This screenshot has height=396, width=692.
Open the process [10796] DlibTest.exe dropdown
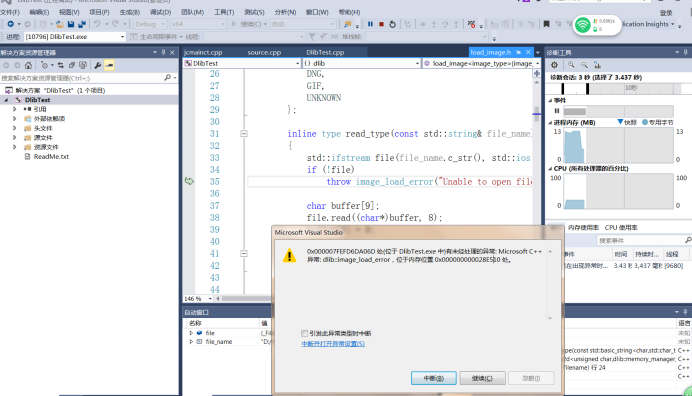coord(75,37)
